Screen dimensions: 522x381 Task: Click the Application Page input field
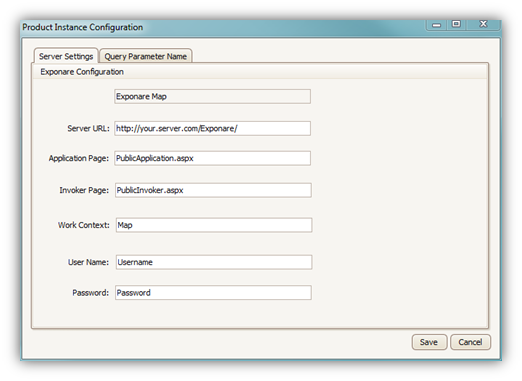coord(212,158)
